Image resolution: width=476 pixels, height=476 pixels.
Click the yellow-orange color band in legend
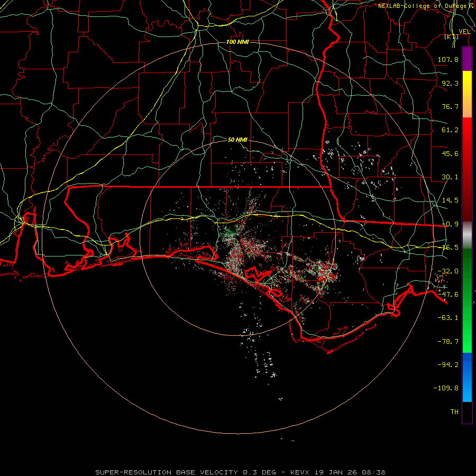[x=467, y=94]
